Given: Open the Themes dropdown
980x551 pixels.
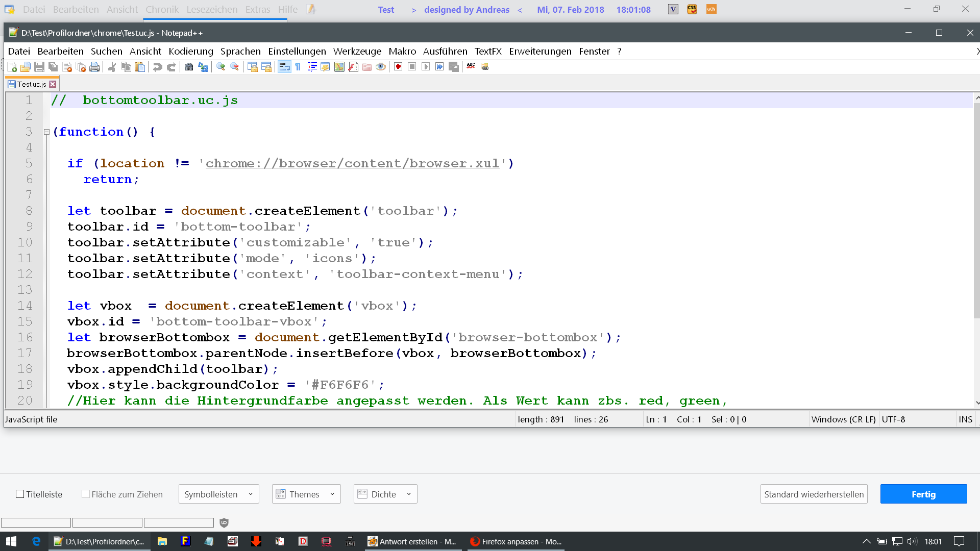Looking at the screenshot, I should 306,494.
